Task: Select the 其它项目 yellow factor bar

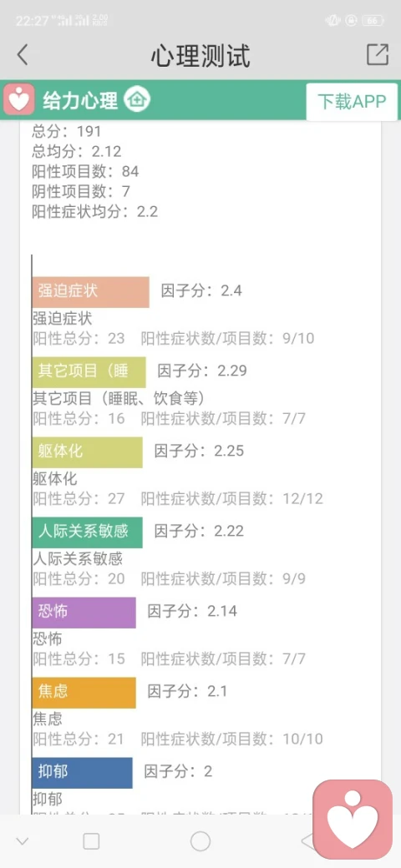Action: point(89,372)
